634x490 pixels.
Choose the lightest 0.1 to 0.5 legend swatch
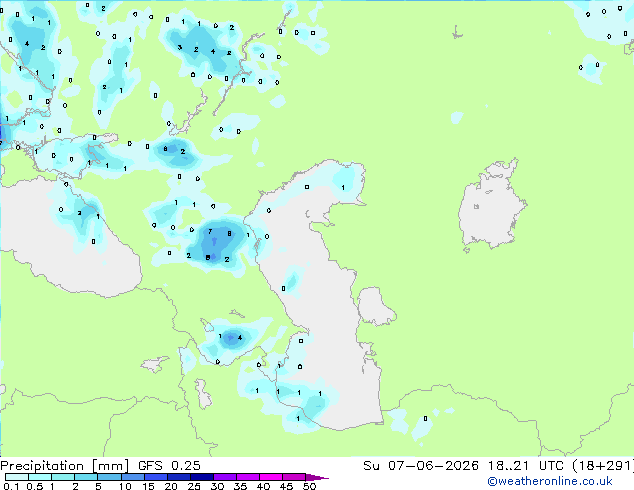click(17, 477)
